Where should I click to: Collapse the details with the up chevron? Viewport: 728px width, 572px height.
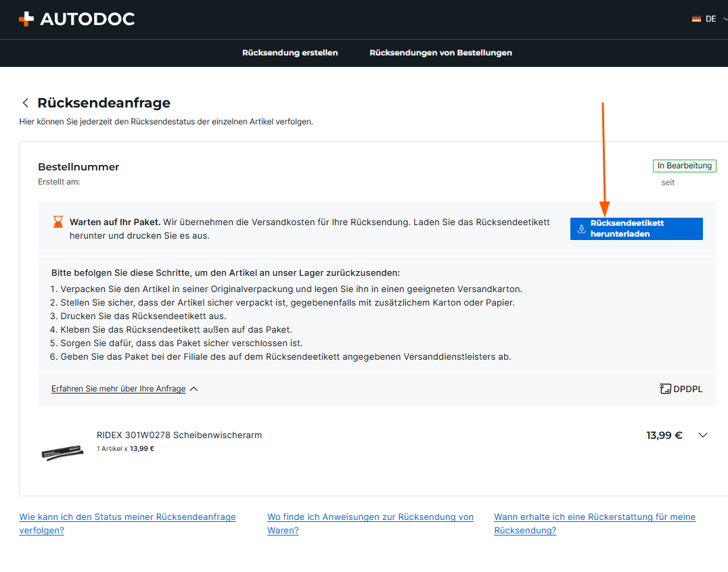tap(194, 389)
